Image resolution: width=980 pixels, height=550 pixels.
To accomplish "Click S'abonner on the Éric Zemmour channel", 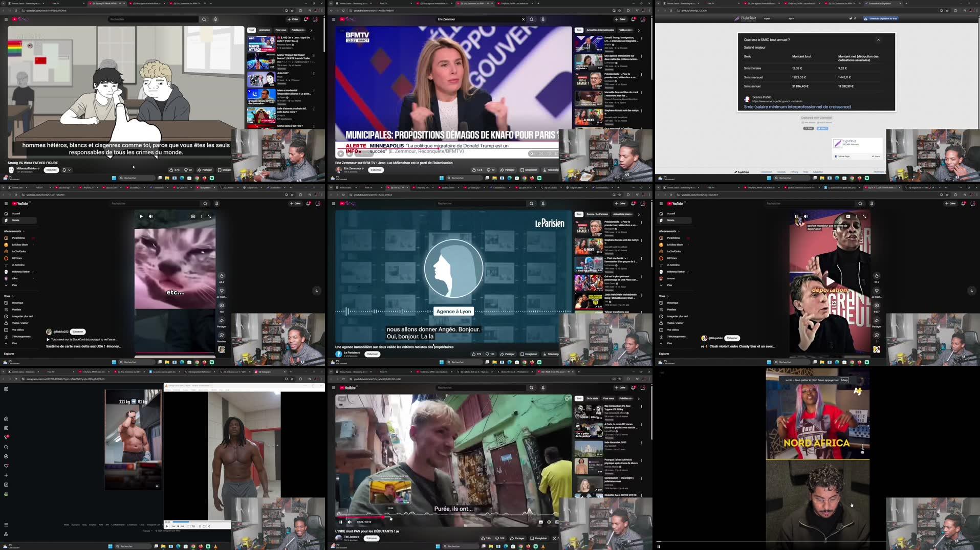I will (376, 169).
